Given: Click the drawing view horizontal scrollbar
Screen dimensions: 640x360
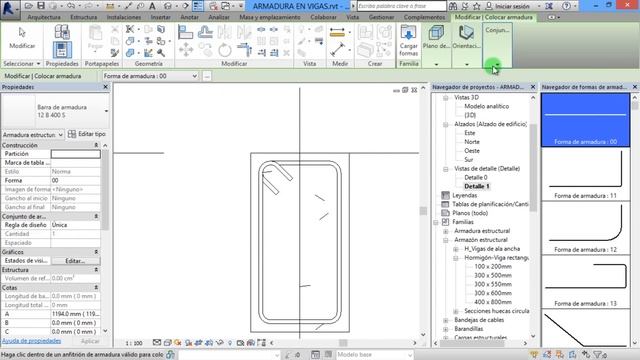Looking at the screenshot, I should [x=343, y=343].
